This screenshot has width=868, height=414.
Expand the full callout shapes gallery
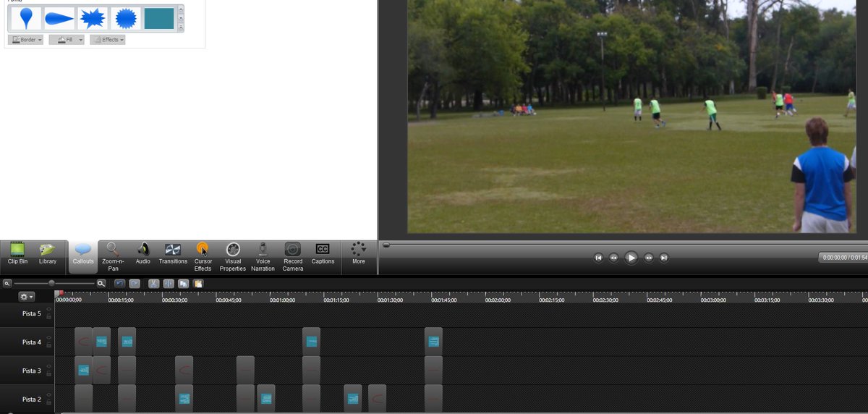181,28
